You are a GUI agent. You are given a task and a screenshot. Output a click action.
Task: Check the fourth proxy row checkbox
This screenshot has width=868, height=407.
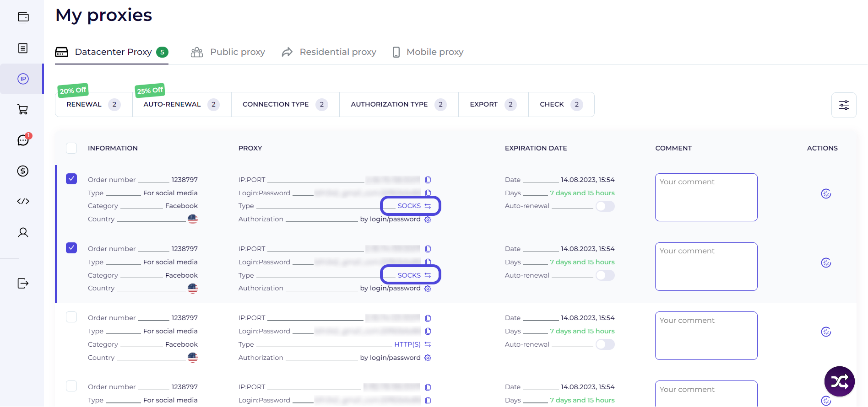tap(71, 386)
